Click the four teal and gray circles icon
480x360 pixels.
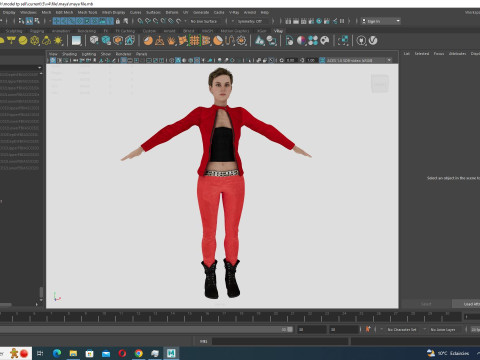[313, 41]
